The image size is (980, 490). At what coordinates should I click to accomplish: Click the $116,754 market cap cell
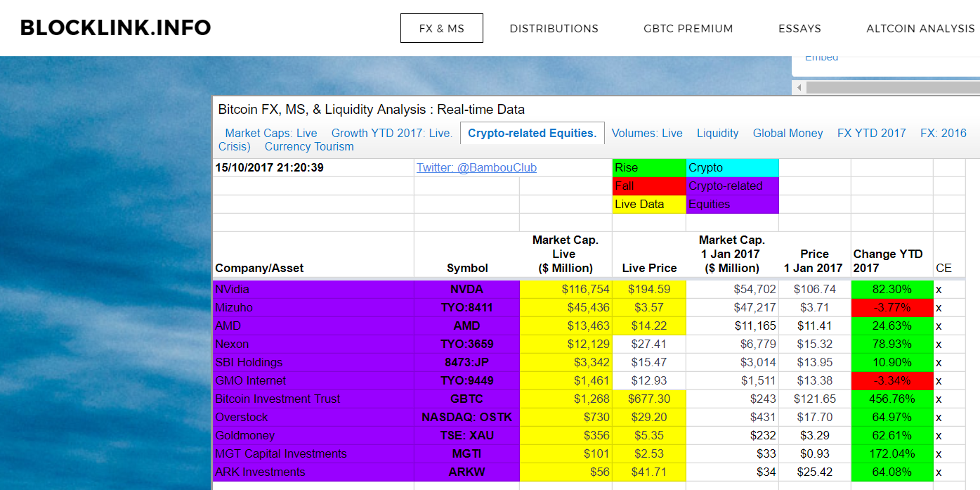coord(566,289)
